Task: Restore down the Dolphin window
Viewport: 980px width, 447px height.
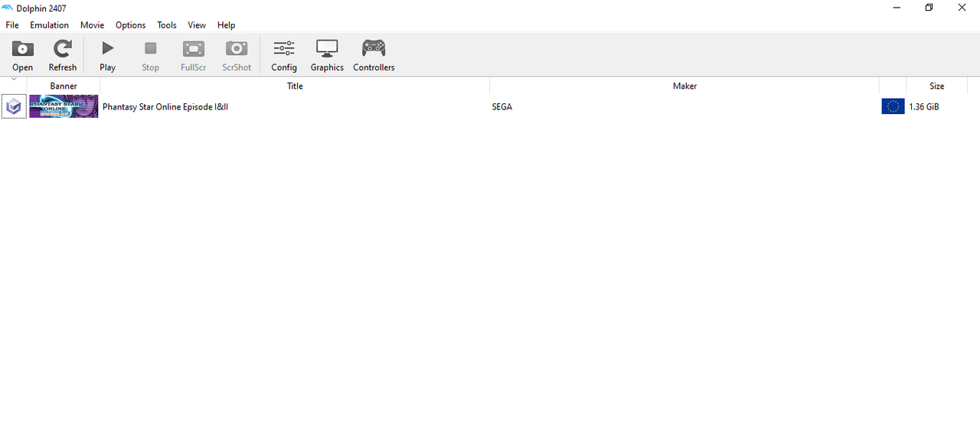Action: (929, 8)
